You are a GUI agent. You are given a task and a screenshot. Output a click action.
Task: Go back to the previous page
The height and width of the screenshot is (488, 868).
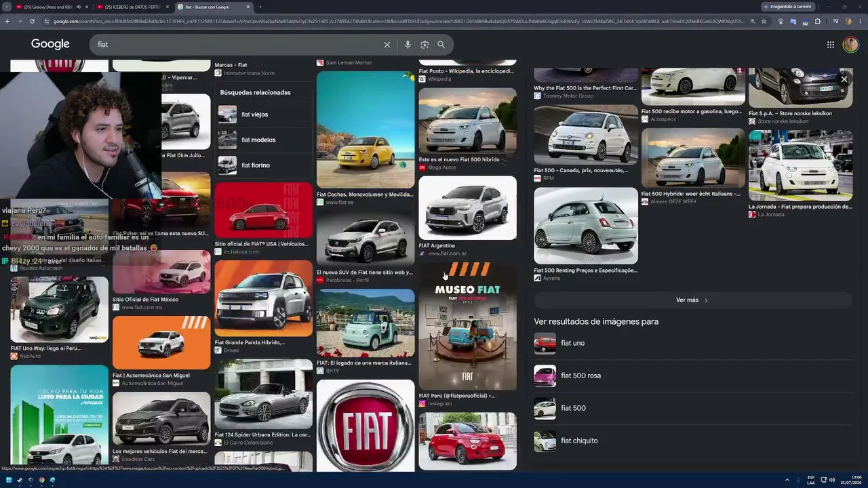[x=7, y=22]
